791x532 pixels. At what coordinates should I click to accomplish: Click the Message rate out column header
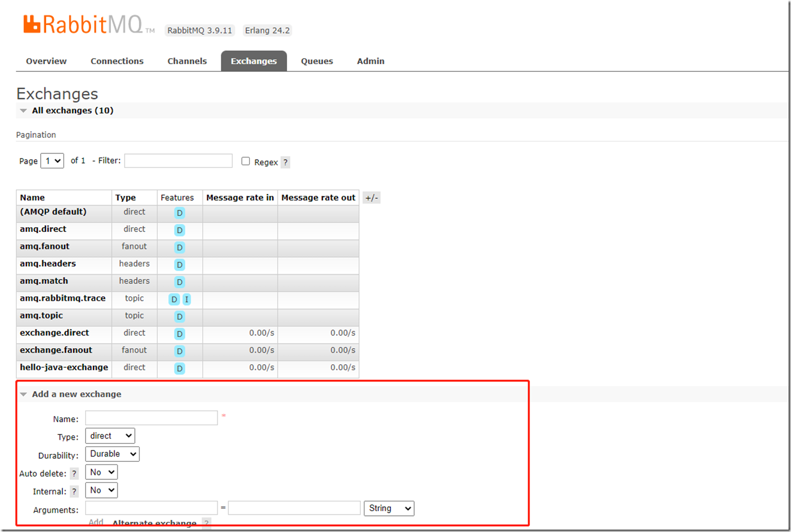click(318, 198)
